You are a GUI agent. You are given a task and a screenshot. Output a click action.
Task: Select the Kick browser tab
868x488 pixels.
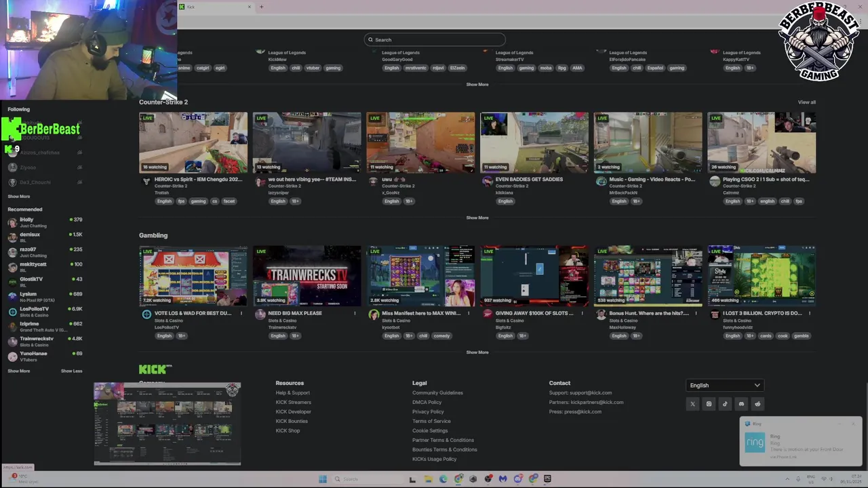216,7
